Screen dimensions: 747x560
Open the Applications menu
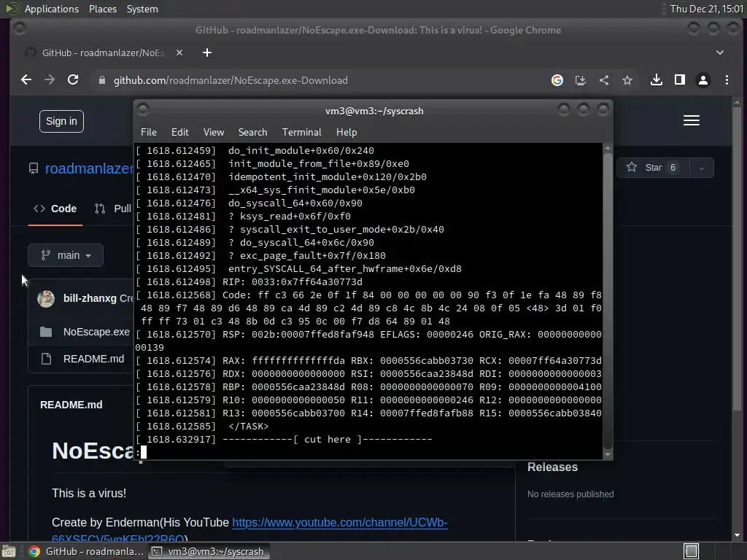click(52, 9)
